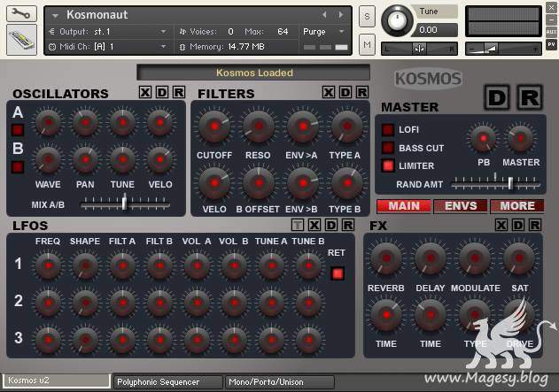Switch to the ENVS page tab

[x=461, y=206]
